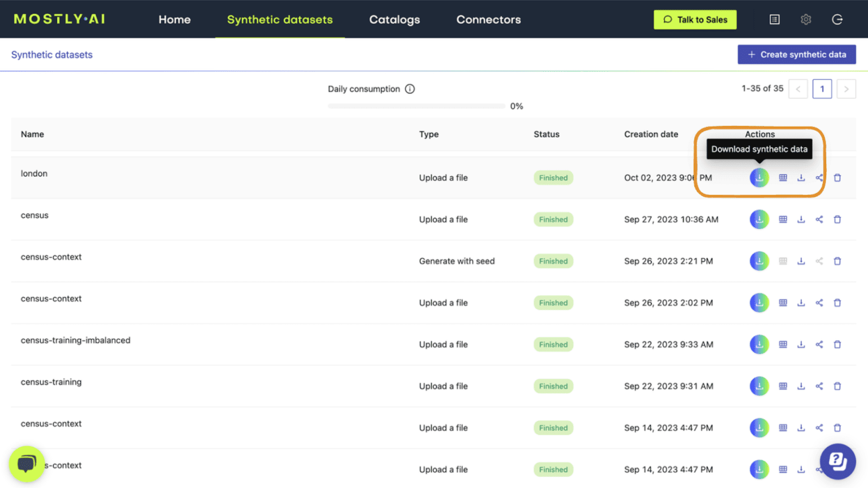Share the census-training-imbalanced dataset
This screenshot has width=868, height=488.
coord(819,344)
